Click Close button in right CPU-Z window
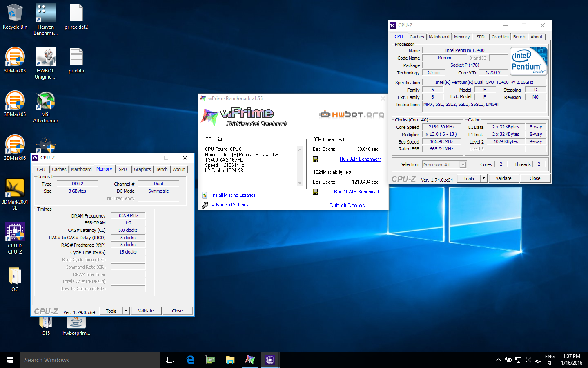 [x=535, y=178]
